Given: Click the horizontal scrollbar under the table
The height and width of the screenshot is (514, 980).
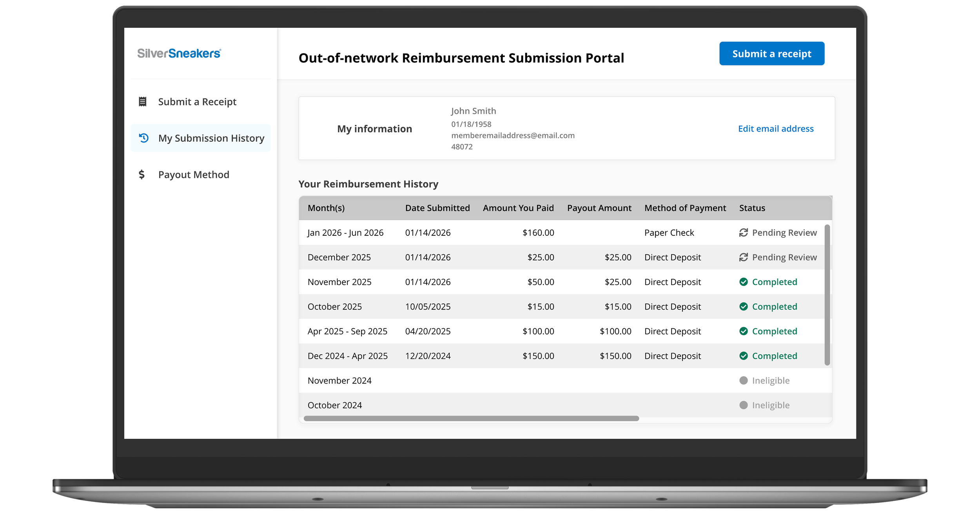Looking at the screenshot, I should click(x=471, y=418).
